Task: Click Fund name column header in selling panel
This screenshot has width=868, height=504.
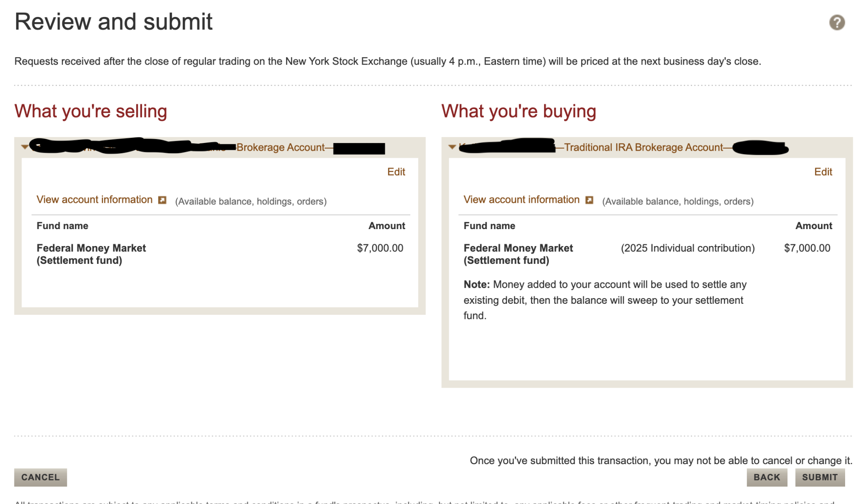Action: [62, 226]
